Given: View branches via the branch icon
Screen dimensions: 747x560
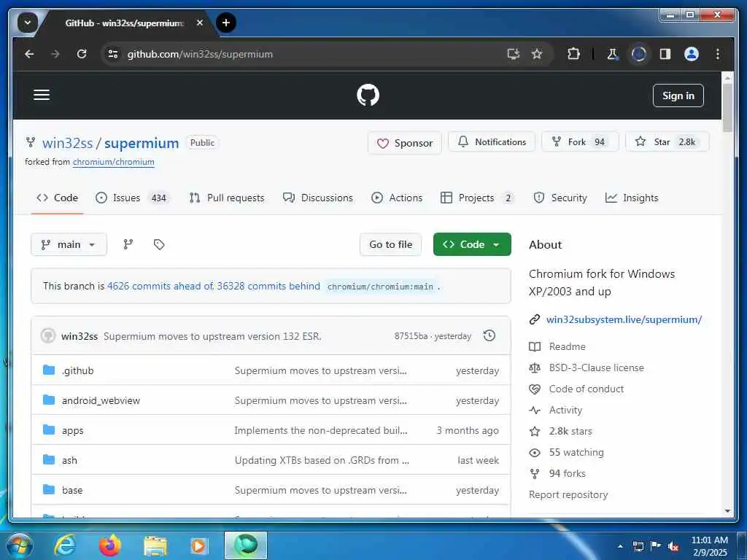Looking at the screenshot, I should 128,244.
